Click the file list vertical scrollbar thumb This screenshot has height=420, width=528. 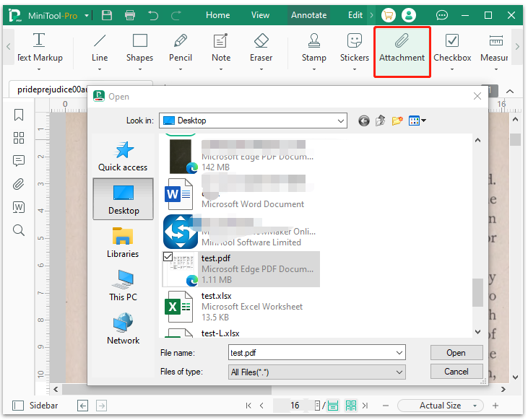tap(477, 292)
